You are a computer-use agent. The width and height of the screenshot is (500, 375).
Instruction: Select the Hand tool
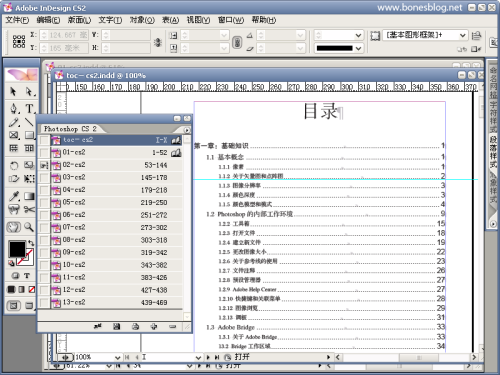(x=13, y=227)
